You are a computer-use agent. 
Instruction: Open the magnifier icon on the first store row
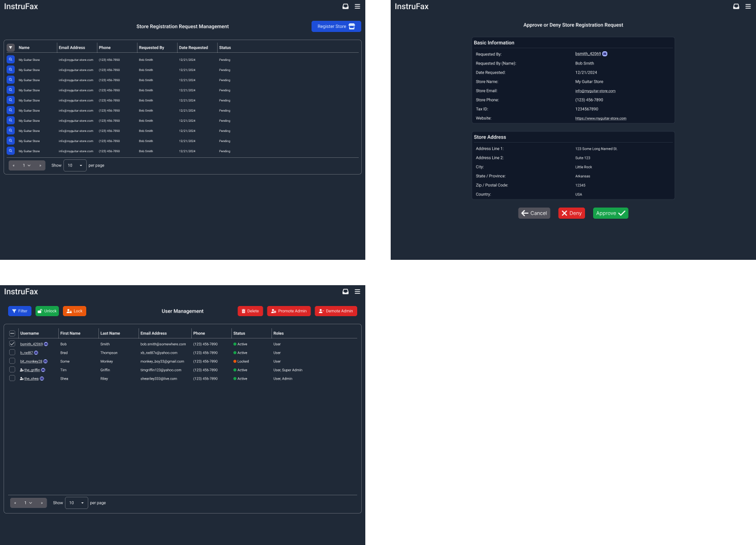click(10, 59)
